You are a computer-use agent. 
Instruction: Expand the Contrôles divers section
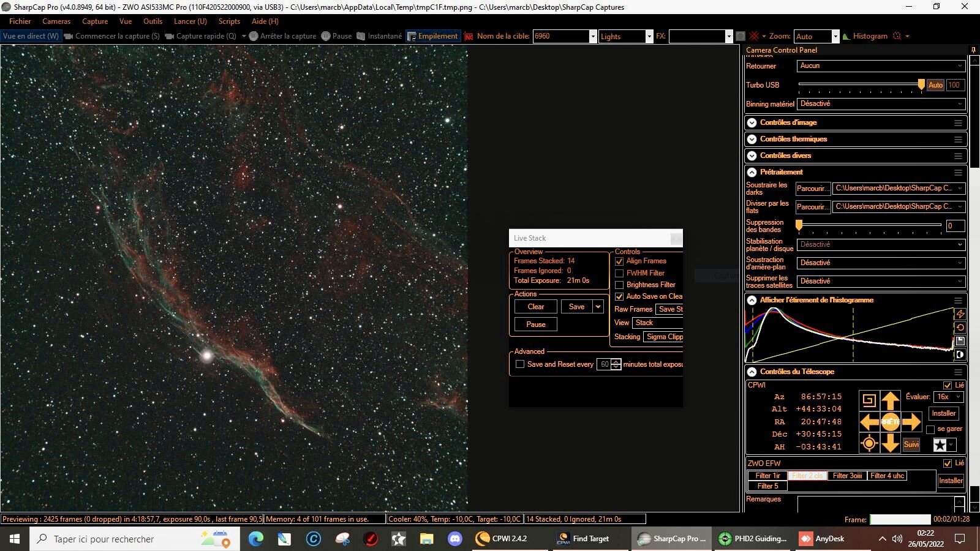(752, 156)
